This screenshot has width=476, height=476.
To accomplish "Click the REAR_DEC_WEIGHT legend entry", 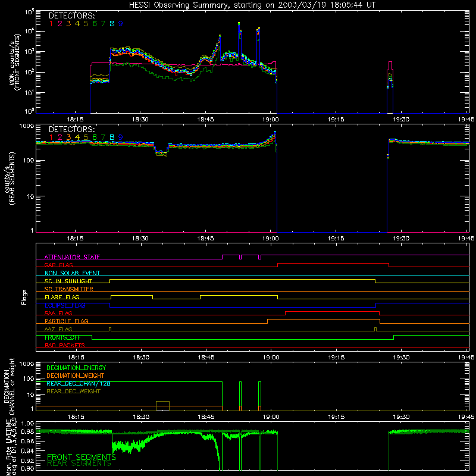I will coord(73,392).
